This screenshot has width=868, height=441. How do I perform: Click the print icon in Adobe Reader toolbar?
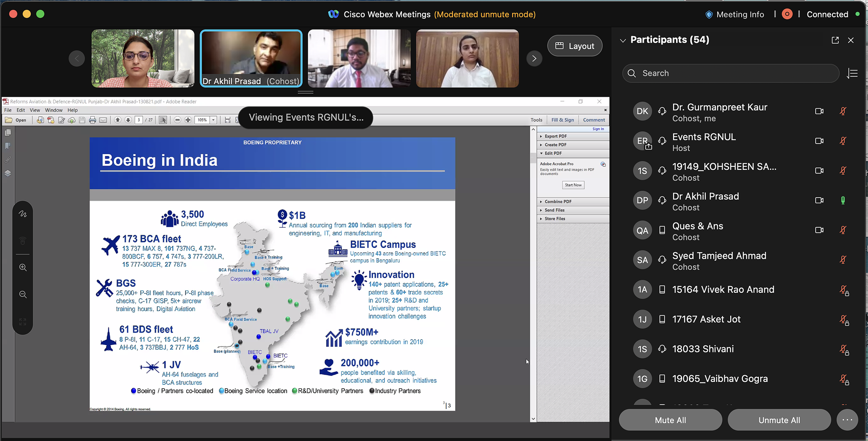tap(93, 120)
